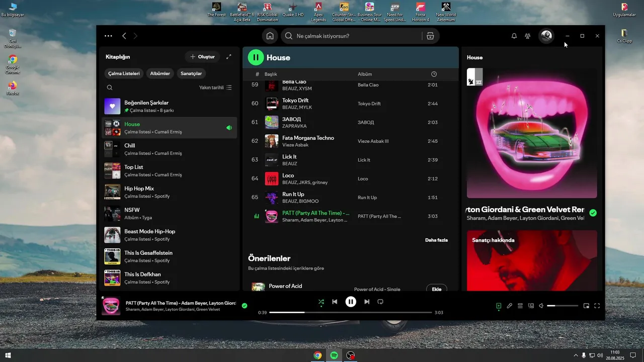Open the miniplayer
This screenshot has width=644, height=362.
[586, 306]
